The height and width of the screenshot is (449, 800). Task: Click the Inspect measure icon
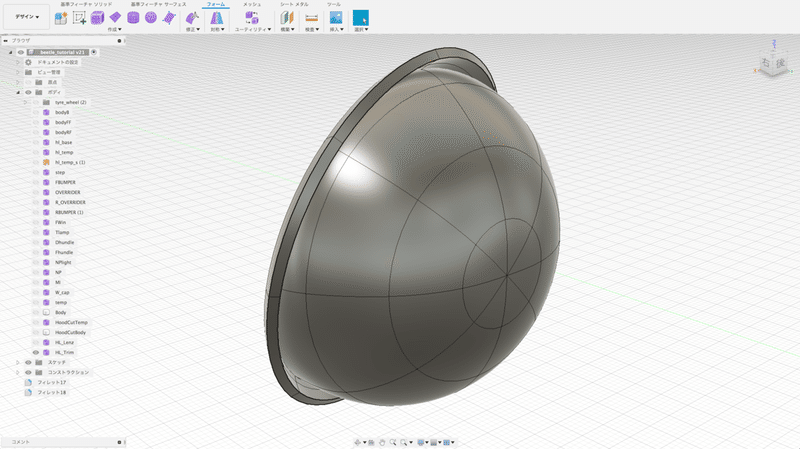click(311, 18)
